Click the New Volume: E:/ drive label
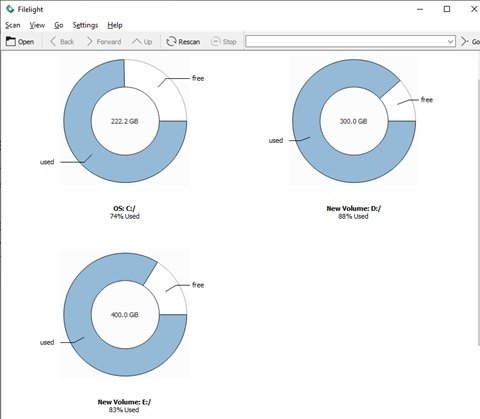The image size is (480, 419). (x=124, y=402)
